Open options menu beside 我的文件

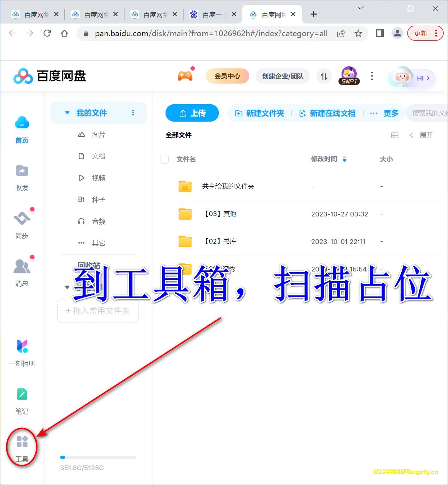click(x=133, y=113)
